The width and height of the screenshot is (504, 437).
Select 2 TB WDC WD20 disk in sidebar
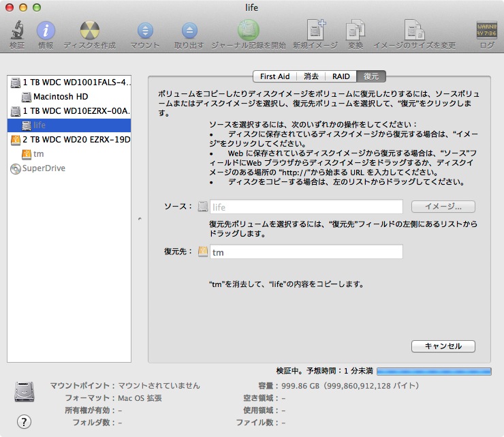coord(72,140)
